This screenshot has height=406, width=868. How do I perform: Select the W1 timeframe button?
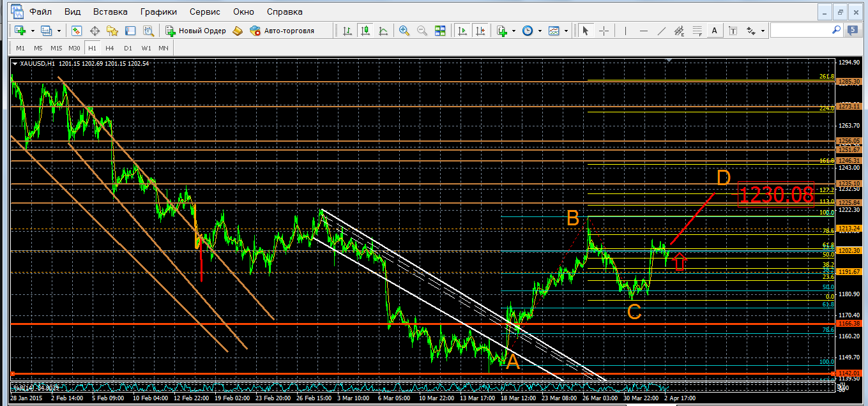[146, 49]
